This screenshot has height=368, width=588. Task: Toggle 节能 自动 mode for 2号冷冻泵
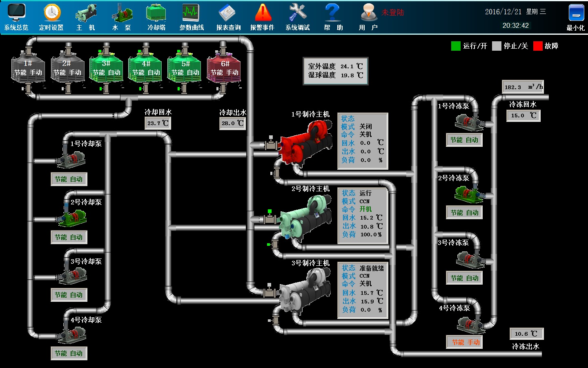464,213
